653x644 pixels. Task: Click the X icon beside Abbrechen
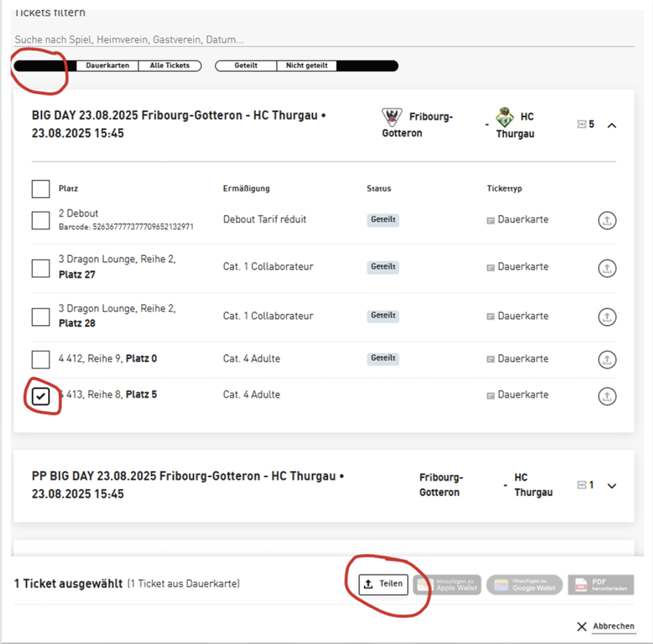coord(582,626)
